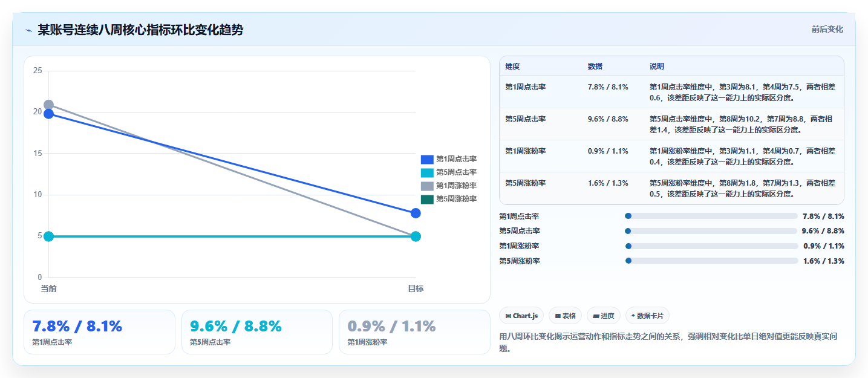Click the blue 第1周点击率 point at 目标

tap(416, 213)
